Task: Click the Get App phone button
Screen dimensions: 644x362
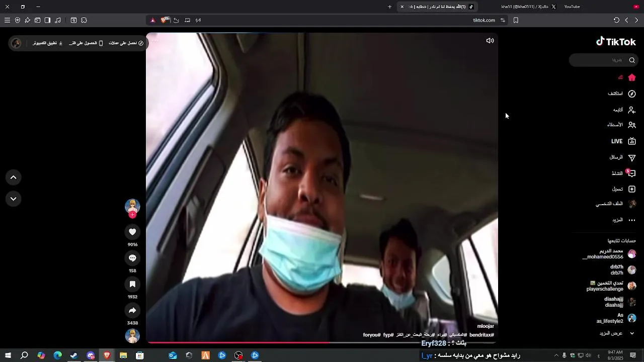Action: tap(86, 43)
